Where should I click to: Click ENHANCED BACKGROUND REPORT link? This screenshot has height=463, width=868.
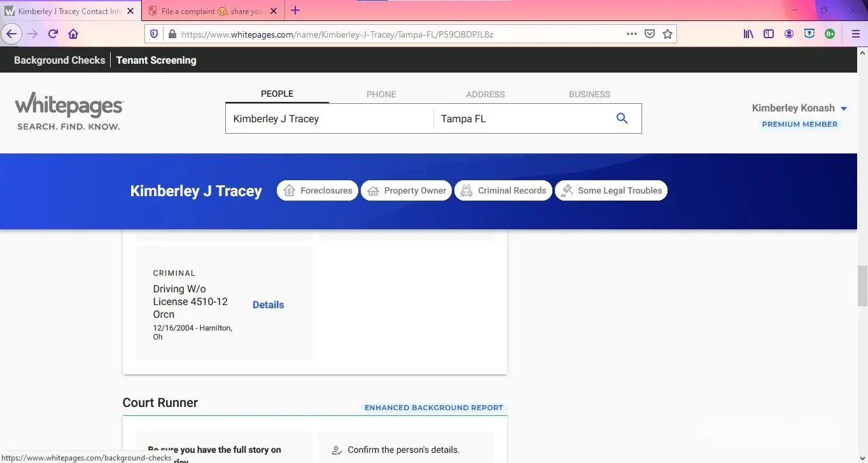(434, 408)
